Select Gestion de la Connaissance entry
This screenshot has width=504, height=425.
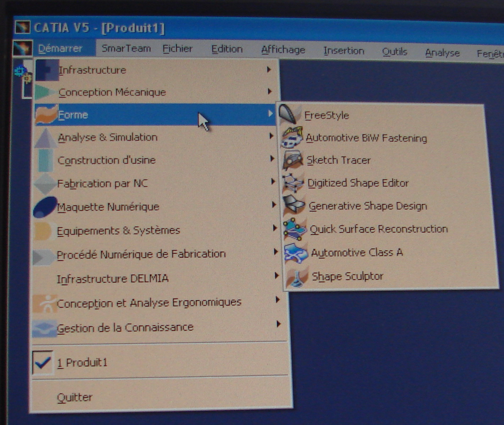[x=125, y=327]
